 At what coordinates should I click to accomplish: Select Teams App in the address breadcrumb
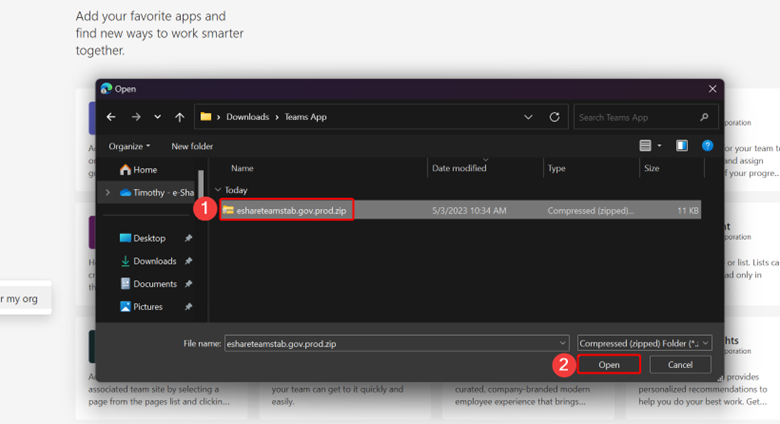(x=305, y=117)
